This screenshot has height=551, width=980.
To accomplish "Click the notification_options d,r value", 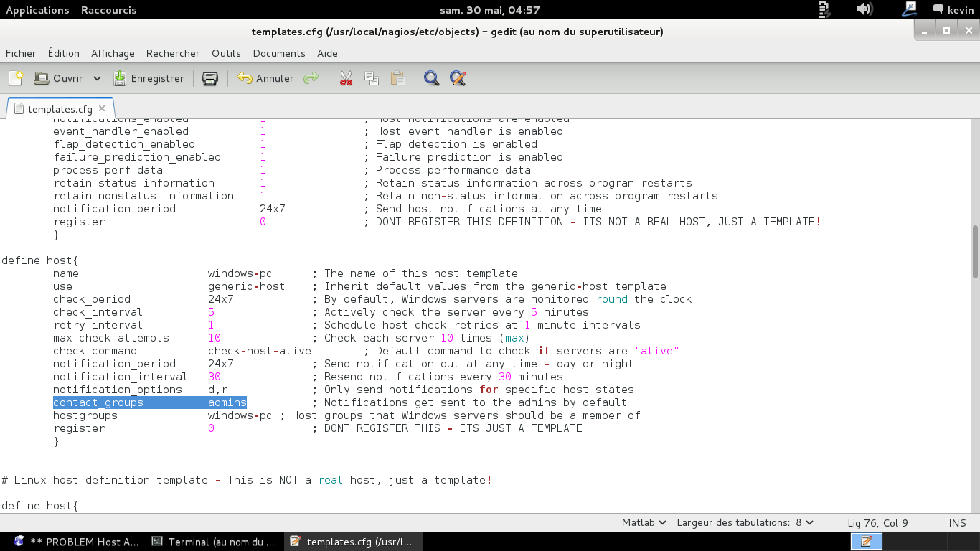I will pyautogui.click(x=217, y=390).
